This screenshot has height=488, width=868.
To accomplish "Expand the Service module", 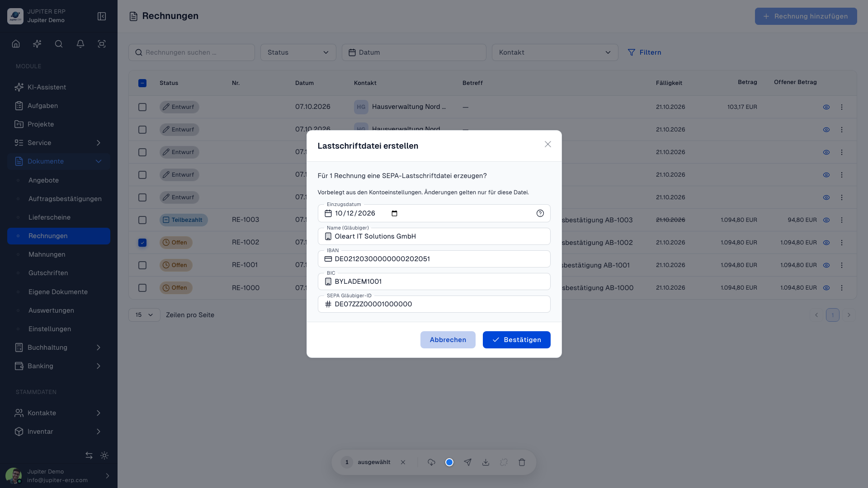I will click(59, 143).
